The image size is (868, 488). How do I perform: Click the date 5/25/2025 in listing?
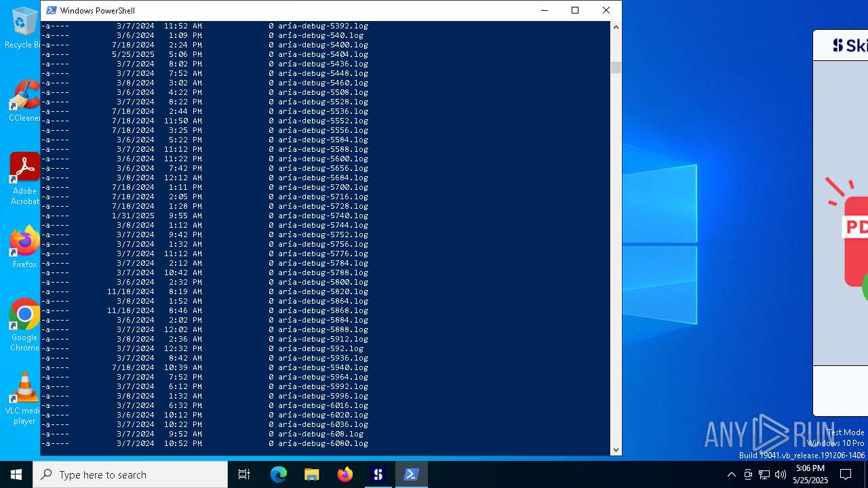point(133,54)
